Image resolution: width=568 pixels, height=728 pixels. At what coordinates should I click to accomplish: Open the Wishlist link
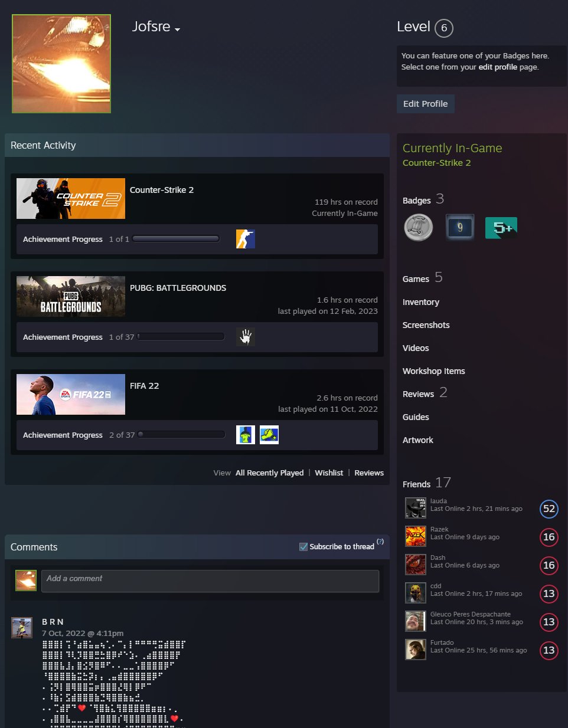click(329, 473)
